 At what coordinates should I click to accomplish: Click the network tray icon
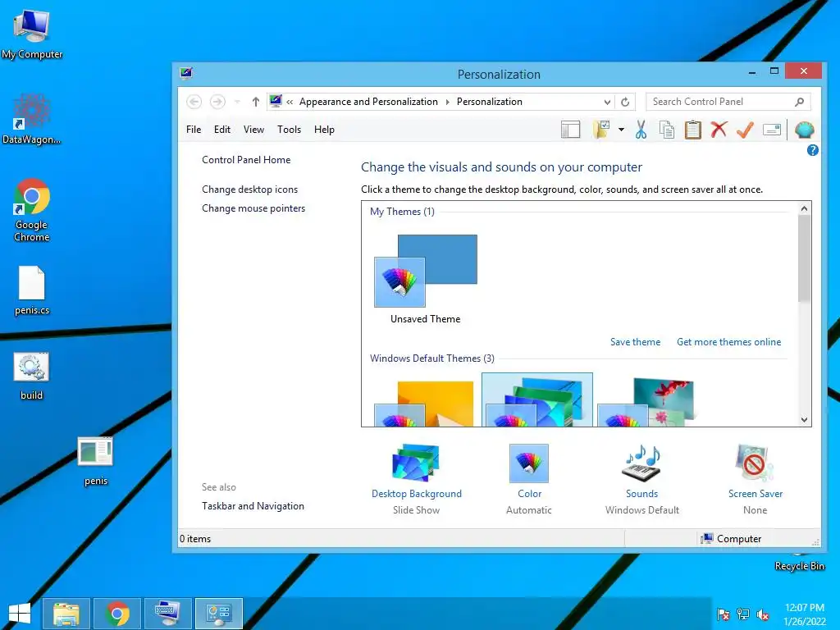pos(743,614)
